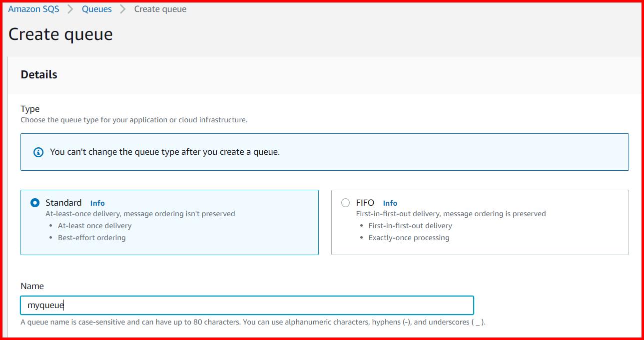Click the Create queue breadcrumb item

coord(159,8)
